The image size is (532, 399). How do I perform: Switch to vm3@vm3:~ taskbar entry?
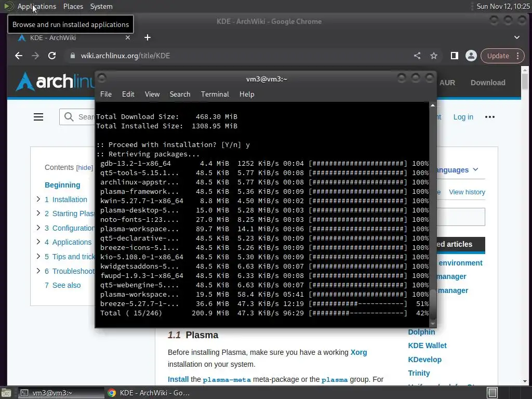pos(61,393)
